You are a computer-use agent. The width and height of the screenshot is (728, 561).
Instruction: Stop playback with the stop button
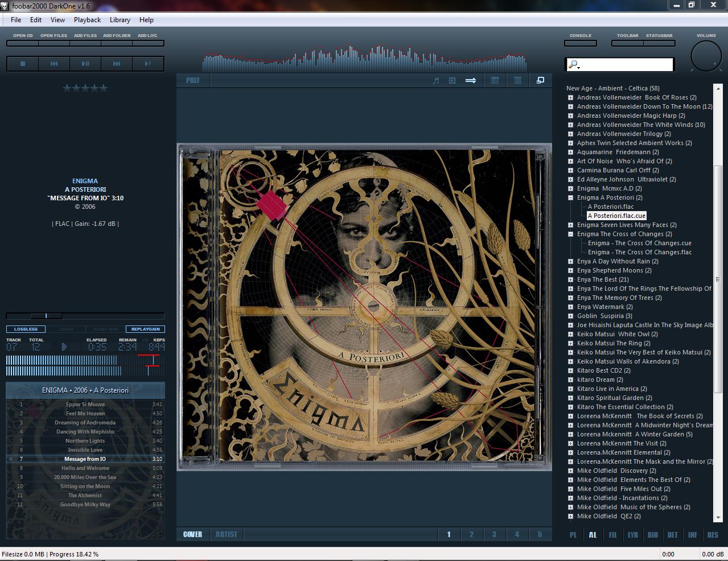tap(23, 64)
